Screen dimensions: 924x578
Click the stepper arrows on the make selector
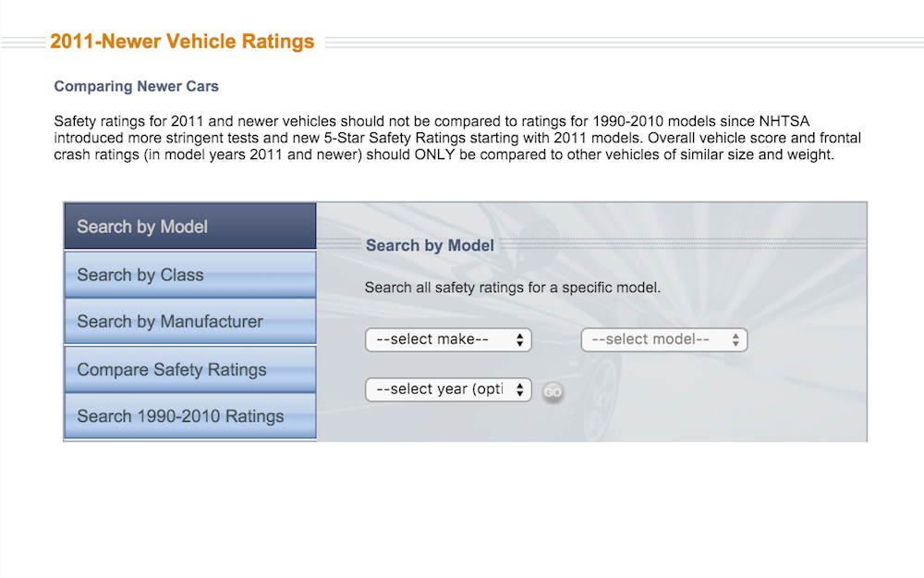click(520, 339)
